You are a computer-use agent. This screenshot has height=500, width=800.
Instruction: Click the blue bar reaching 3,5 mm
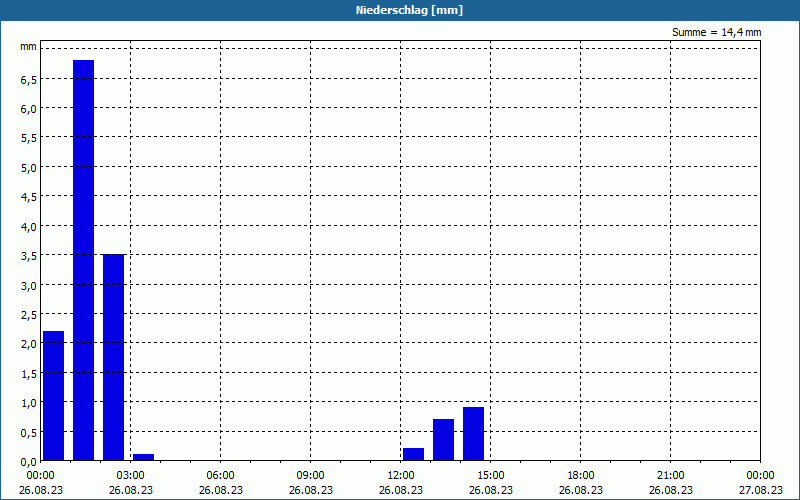click(113, 358)
